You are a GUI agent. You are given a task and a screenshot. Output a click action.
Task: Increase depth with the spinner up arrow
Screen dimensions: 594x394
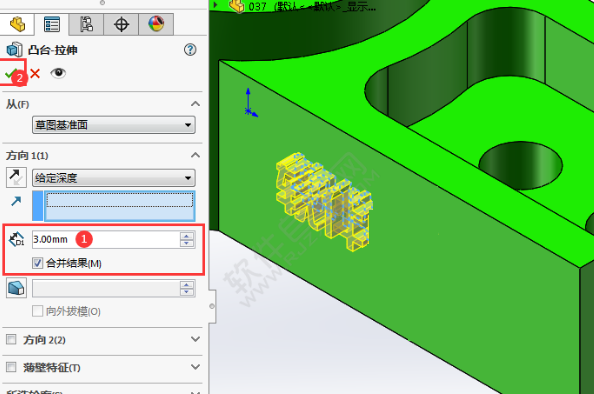point(187,236)
